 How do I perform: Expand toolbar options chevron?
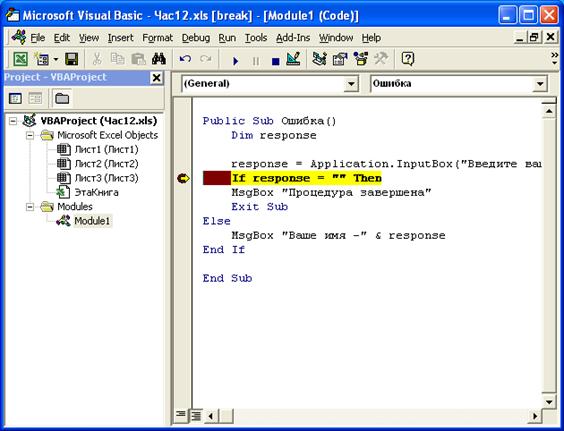point(555,59)
